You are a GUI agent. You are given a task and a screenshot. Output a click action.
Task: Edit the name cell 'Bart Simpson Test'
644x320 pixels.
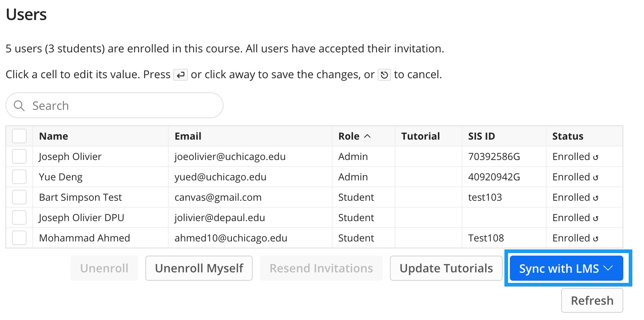pos(101,197)
